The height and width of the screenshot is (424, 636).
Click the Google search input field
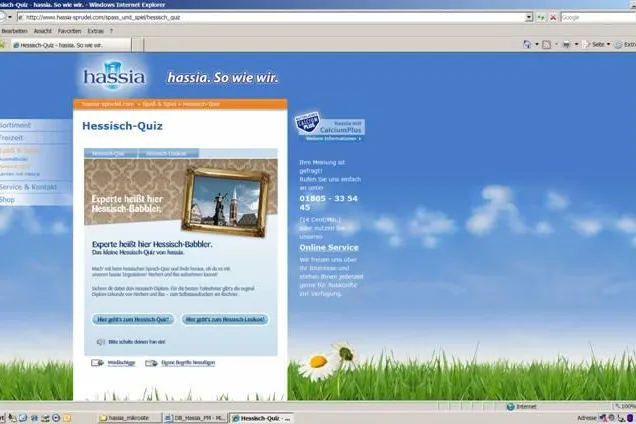(598, 17)
